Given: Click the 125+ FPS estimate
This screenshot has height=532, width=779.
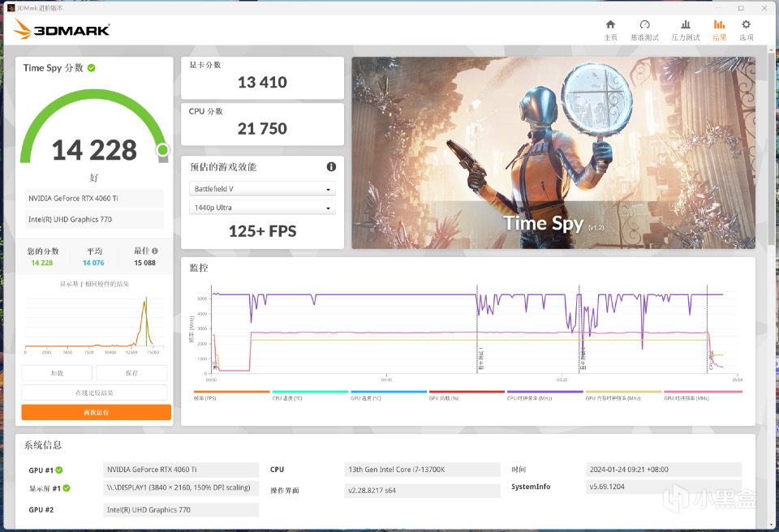Looking at the screenshot, I should tap(262, 231).
